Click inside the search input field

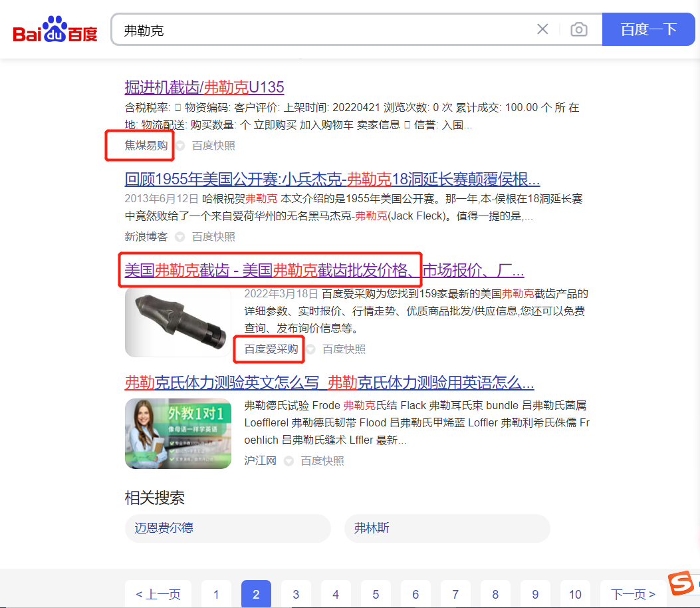click(x=332, y=29)
